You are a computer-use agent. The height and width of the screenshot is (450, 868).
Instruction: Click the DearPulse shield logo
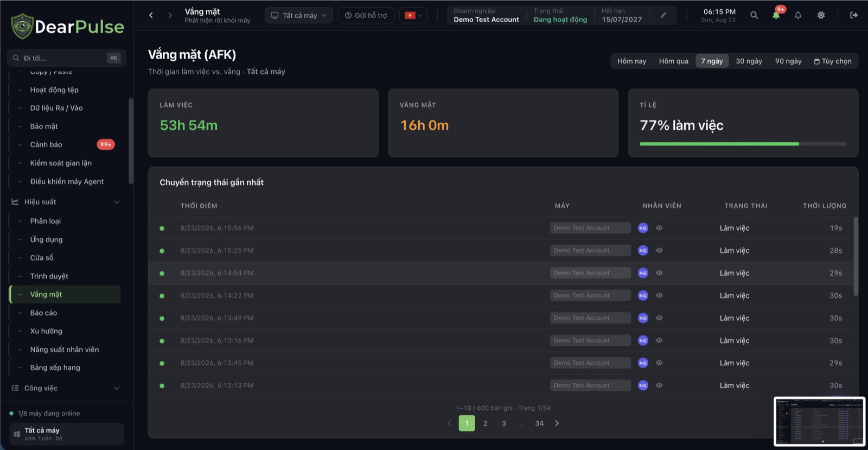22,26
